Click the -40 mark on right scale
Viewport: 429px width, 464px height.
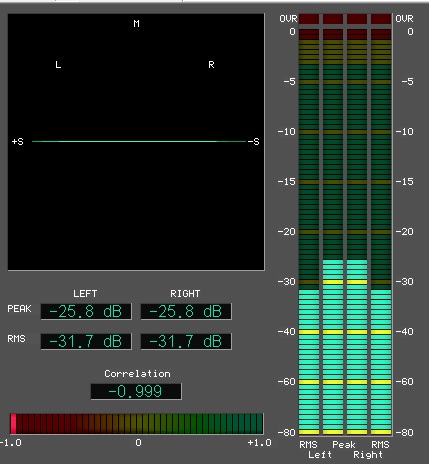coord(405,332)
